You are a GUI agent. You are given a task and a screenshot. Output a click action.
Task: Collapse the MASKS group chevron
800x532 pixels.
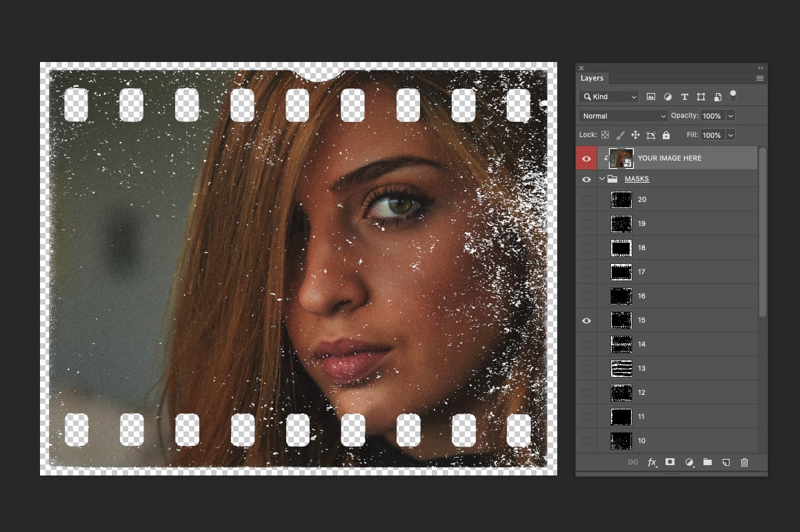pos(602,179)
